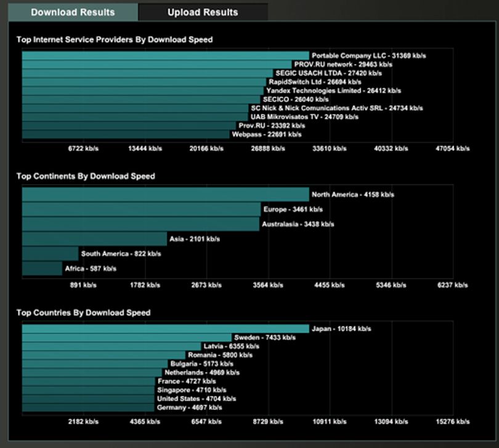This screenshot has height=448, width=499.
Task: Click the Japan country bar
Action: tap(166, 328)
